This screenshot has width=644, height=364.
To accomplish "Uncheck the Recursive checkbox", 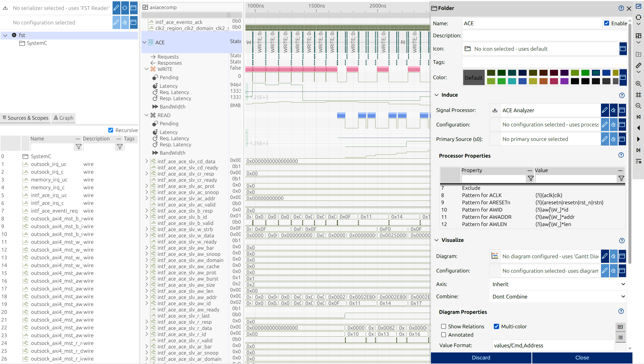I will click(x=111, y=130).
